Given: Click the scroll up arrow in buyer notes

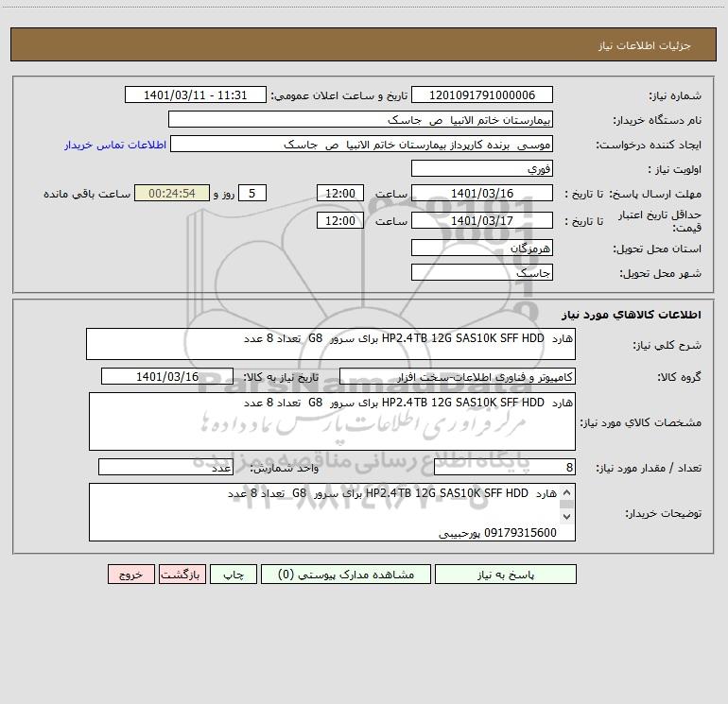Looking at the screenshot, I should point(566,493).
